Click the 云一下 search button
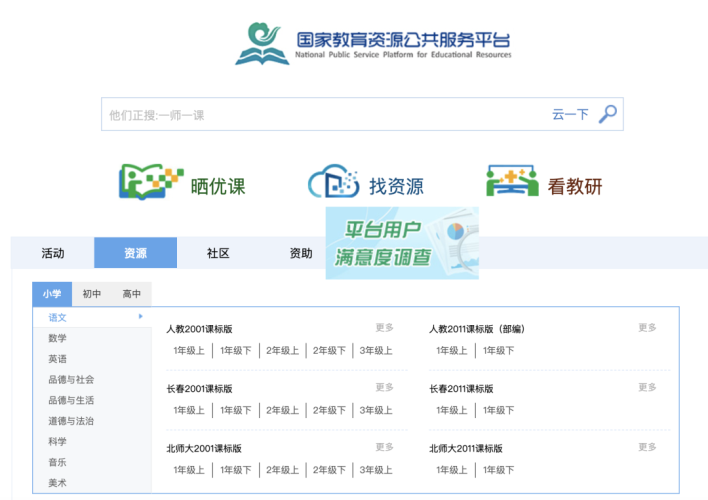Image resolution: width=708 pixels, height=500 pixels. 570,115
